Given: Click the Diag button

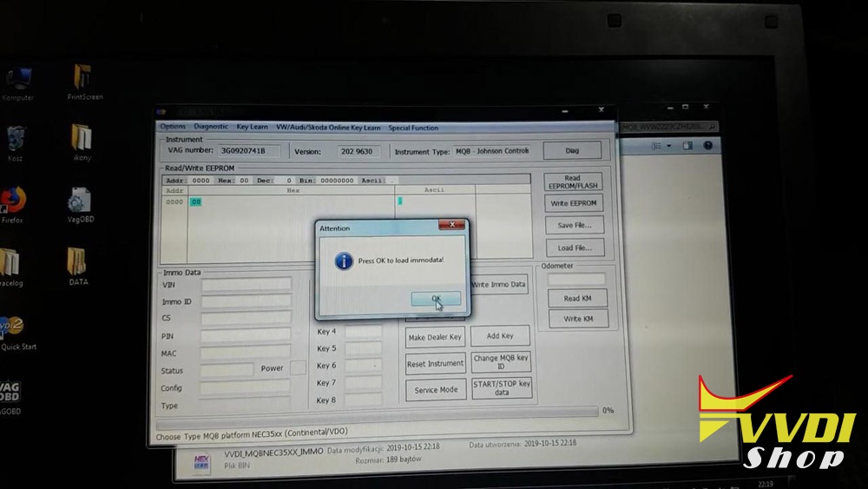Looking at the screenshot, I should tap(572, 150).
